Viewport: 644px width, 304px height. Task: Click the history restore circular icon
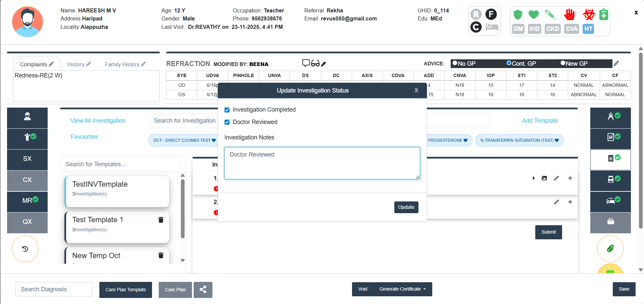(25, 249)
